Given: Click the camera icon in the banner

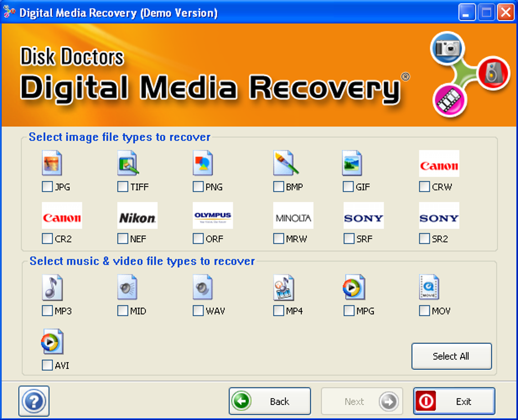Looking at the screenshot, I should point(447,48).
